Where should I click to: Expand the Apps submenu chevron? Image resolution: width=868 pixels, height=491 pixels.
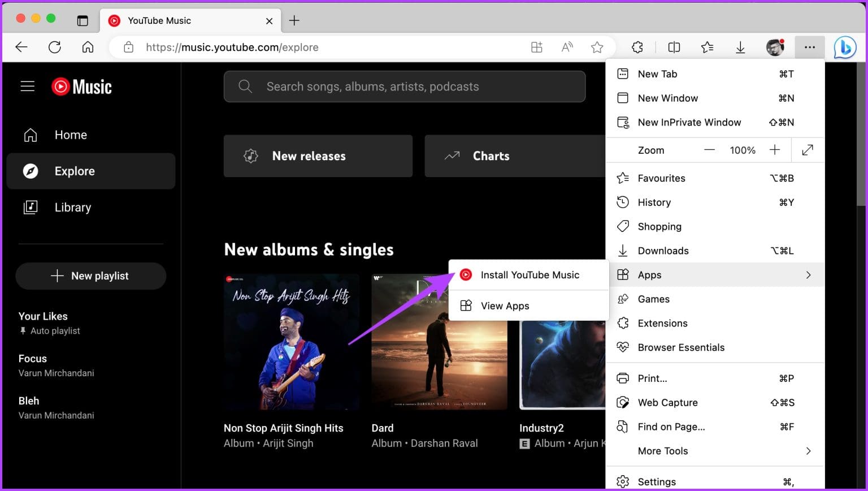click(808, 274)
